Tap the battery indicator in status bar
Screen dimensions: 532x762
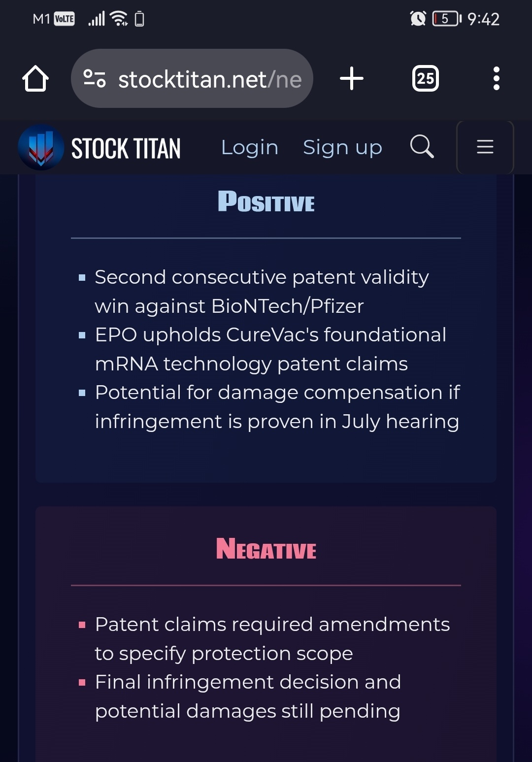pyautogui.click(x=447, y=19)
